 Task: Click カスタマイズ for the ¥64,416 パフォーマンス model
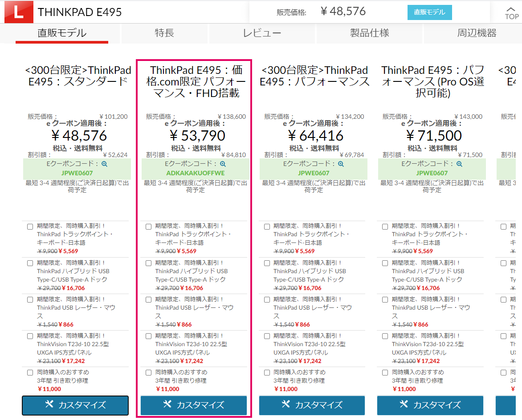click(312, 405)
